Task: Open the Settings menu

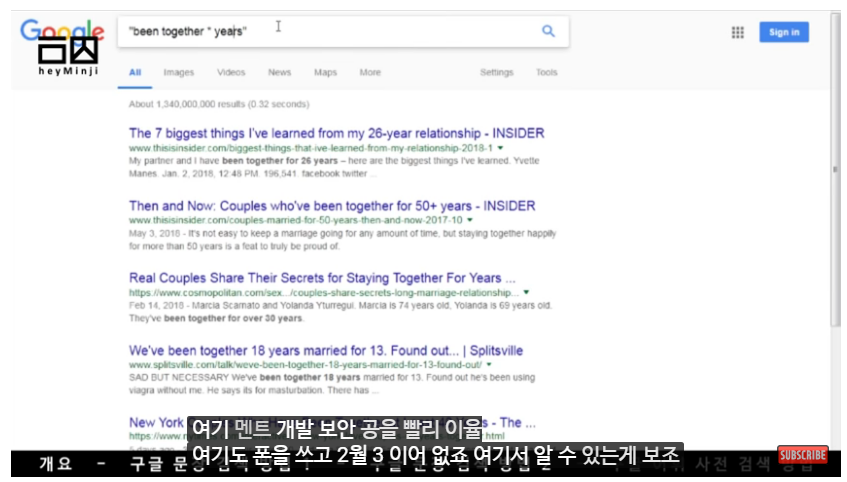Action: [x=496, y=72]
